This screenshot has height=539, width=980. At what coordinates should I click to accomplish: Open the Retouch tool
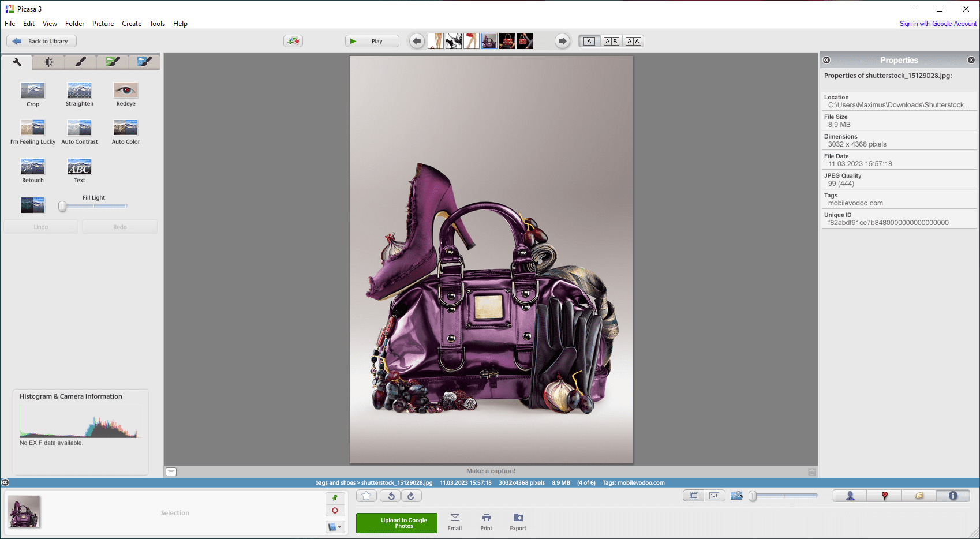[32, 170]
